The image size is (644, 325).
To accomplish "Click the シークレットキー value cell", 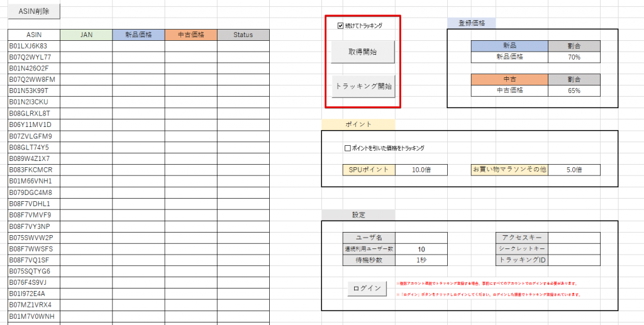I will pos(574,249).
